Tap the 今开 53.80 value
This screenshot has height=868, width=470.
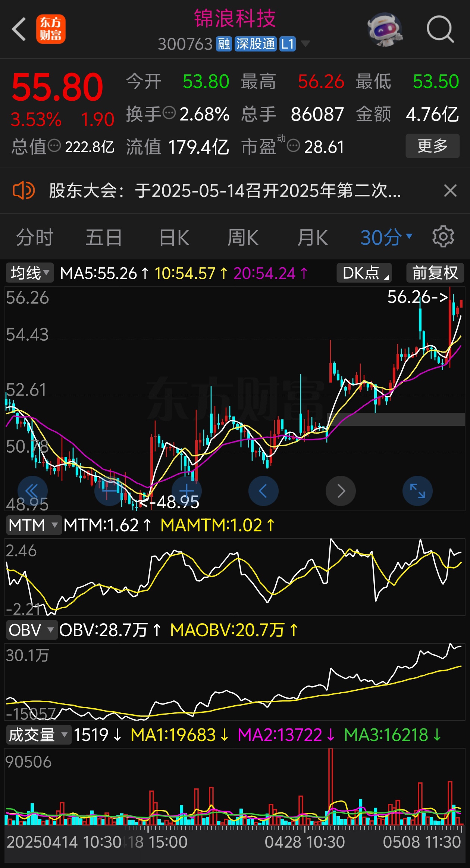[206, 81]
